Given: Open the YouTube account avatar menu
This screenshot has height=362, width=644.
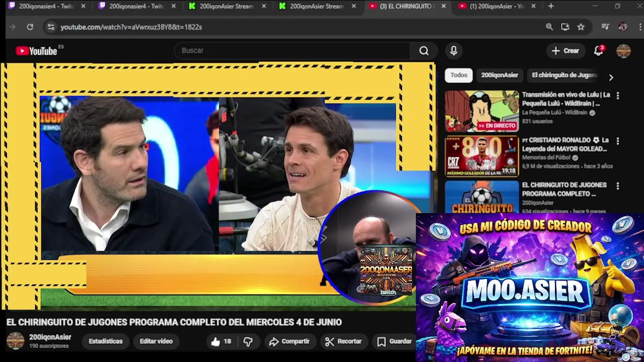Looking at the screenshot, I should 623,51.
